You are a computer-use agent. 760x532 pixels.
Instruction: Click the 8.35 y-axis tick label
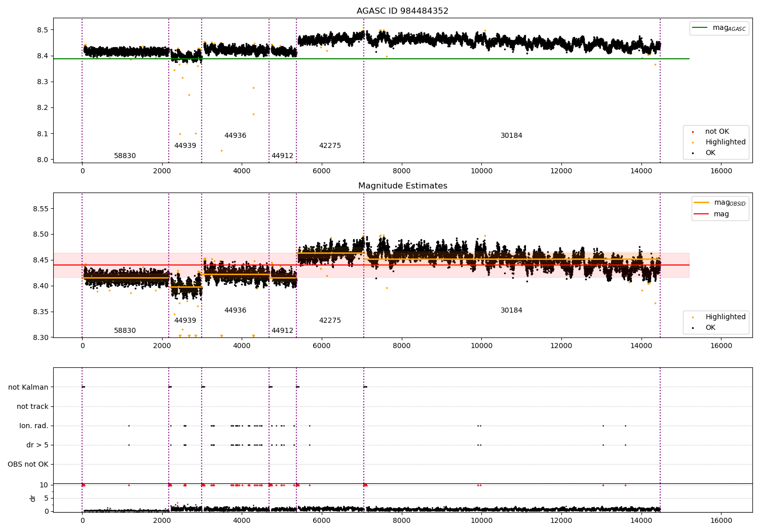[x=41, y=312]
